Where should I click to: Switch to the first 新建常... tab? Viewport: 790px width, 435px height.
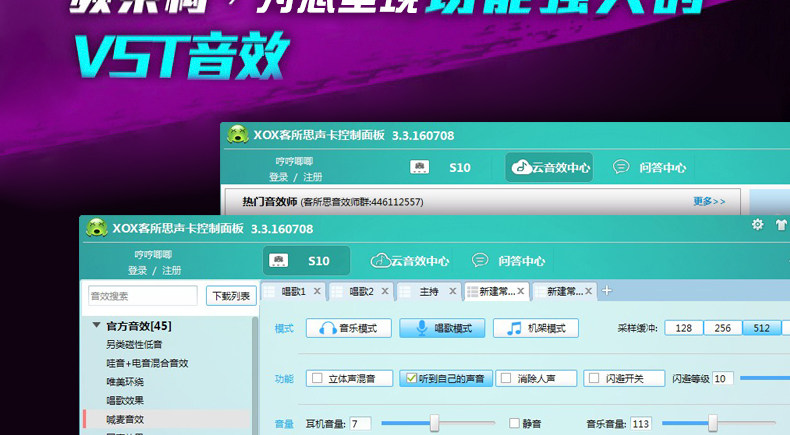point(496,291)
